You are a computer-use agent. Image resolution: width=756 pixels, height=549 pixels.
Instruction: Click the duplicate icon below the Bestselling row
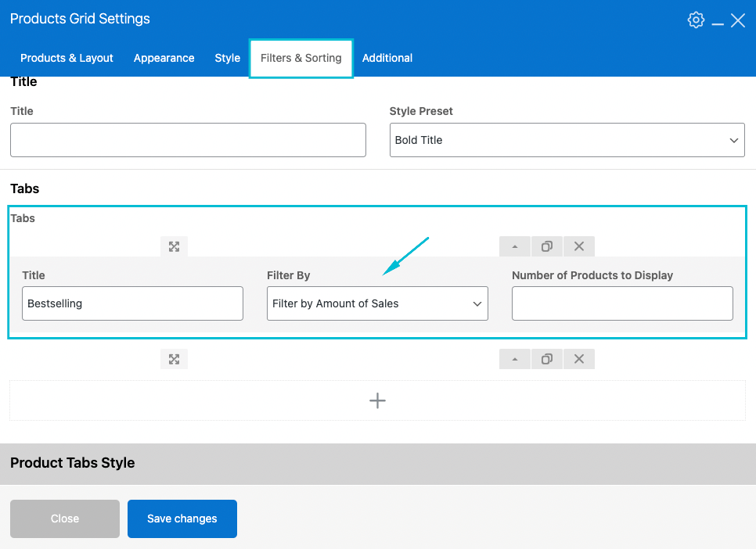pos(547,359)
